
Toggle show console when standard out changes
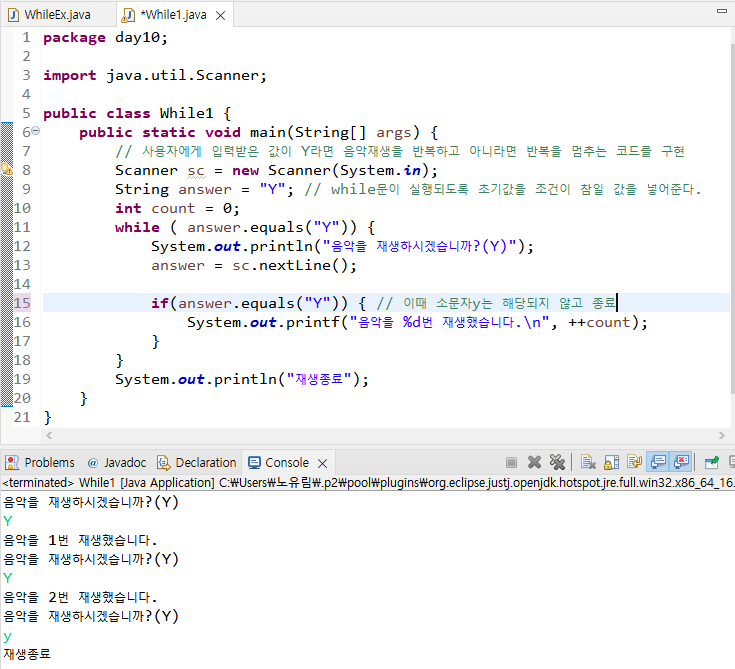658,463
